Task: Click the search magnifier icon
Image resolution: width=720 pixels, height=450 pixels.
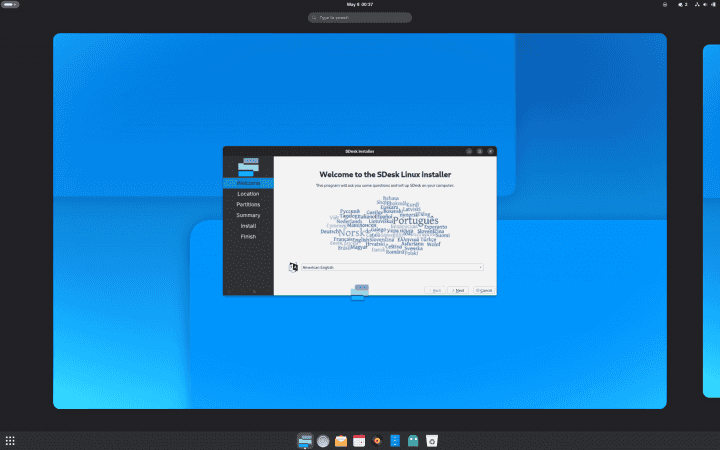Action: 314,18
